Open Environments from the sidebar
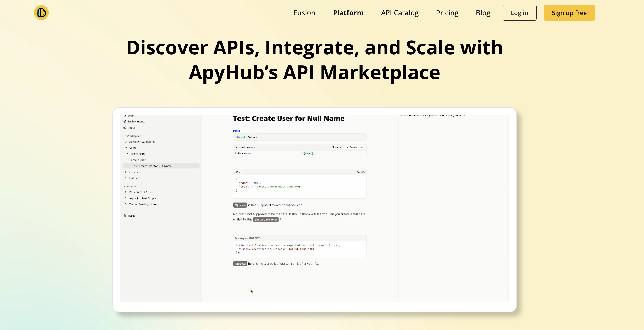This screenshot has height=330, width=644. point(136,121)
